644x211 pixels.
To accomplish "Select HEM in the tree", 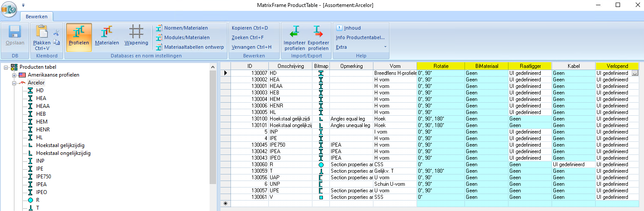I will tap(42, 122).
